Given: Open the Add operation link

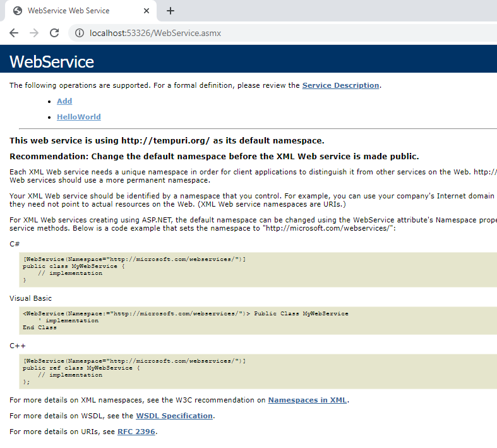Looking at the screenshot, I should [x=64, y=101].
